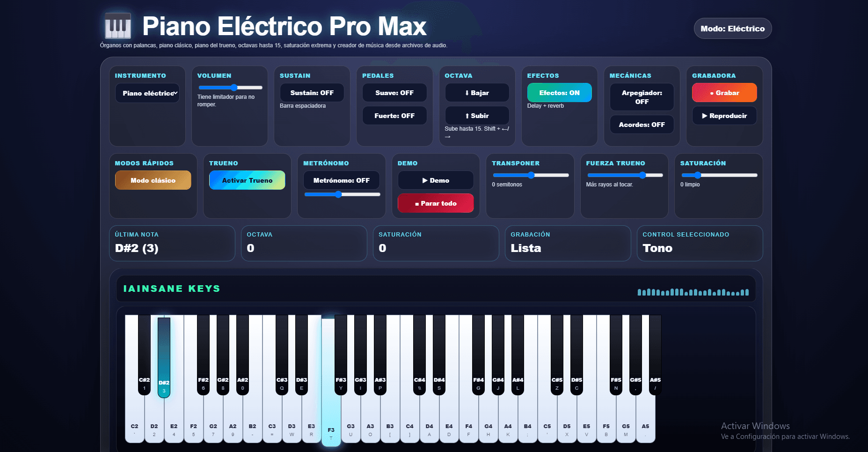Play the G#4 black key

[498, 355]
